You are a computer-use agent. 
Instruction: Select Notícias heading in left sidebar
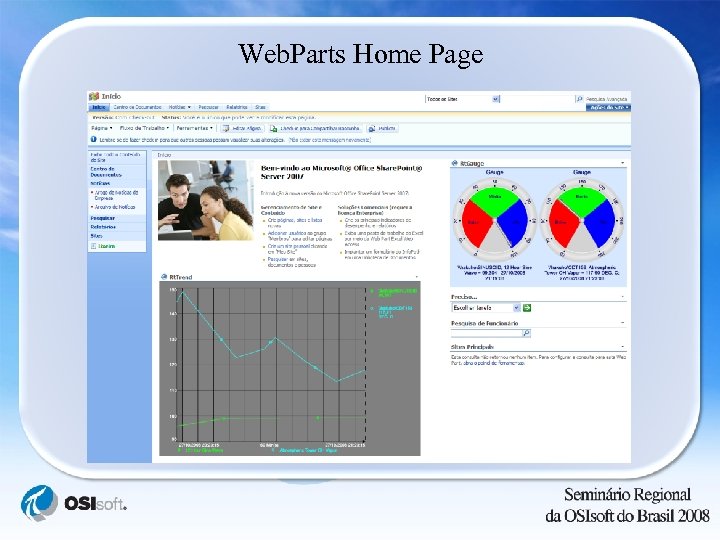coord(100,183)
